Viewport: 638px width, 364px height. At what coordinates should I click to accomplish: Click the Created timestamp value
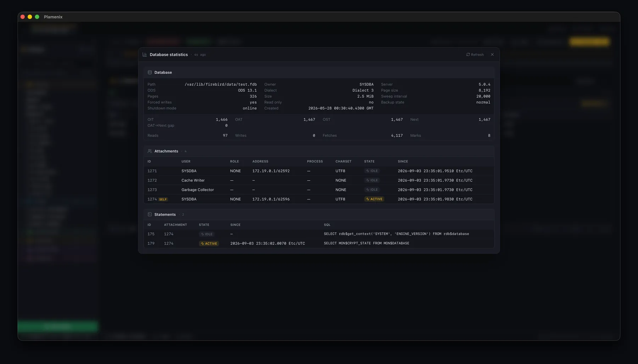pyautogui.click(x=341, y=108)
